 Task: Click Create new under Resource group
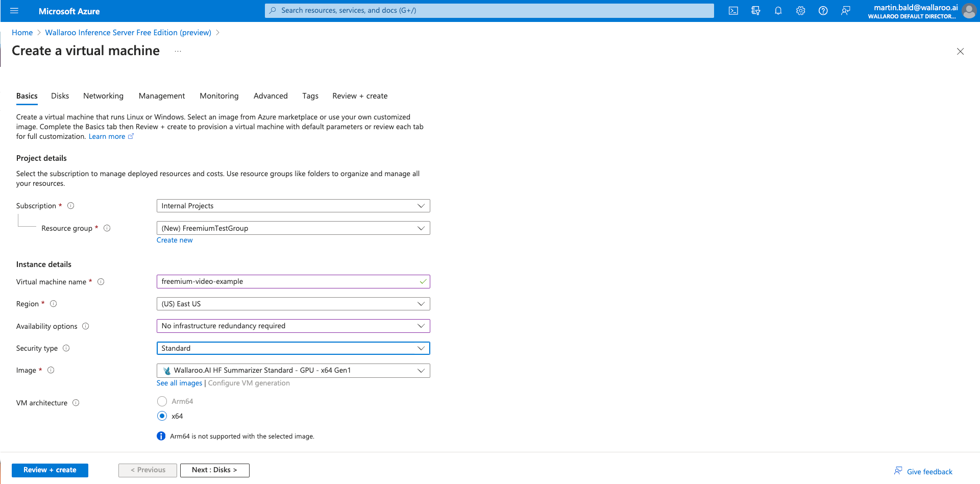(175, 240)
